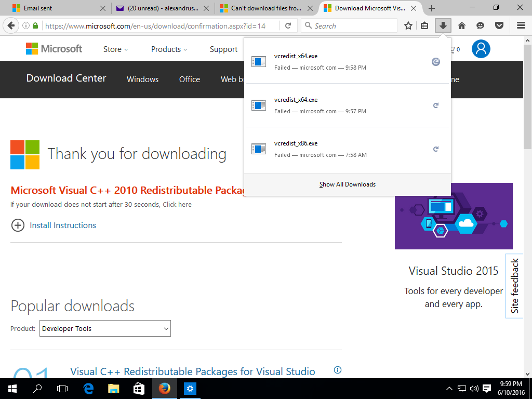Screen dimensions: 532x399
Task: Open the Settings gear app on taskbar
Action: click(190, 389)
